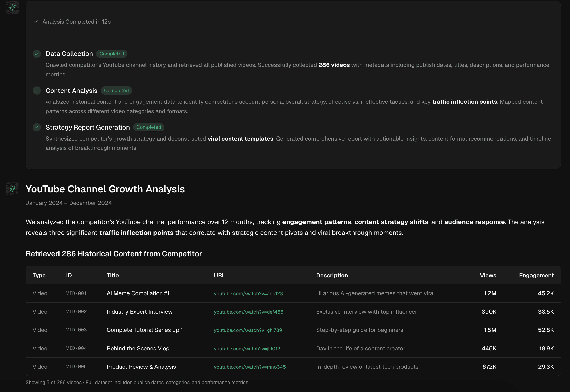Click the Completed badge next to Data Collection
This screenshot has width=570, height=392.
click(112, 54)
